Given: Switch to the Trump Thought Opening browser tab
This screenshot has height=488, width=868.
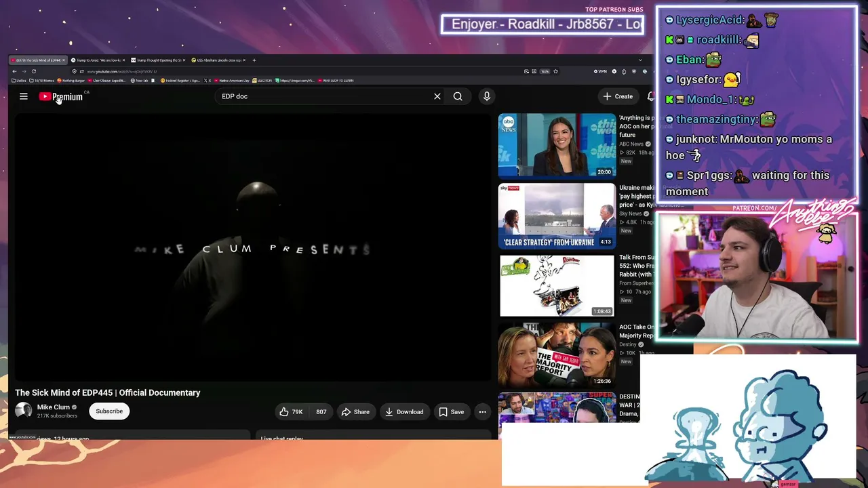Looking at the screenshot, I should pyautogui.click(x=157, y=60).
